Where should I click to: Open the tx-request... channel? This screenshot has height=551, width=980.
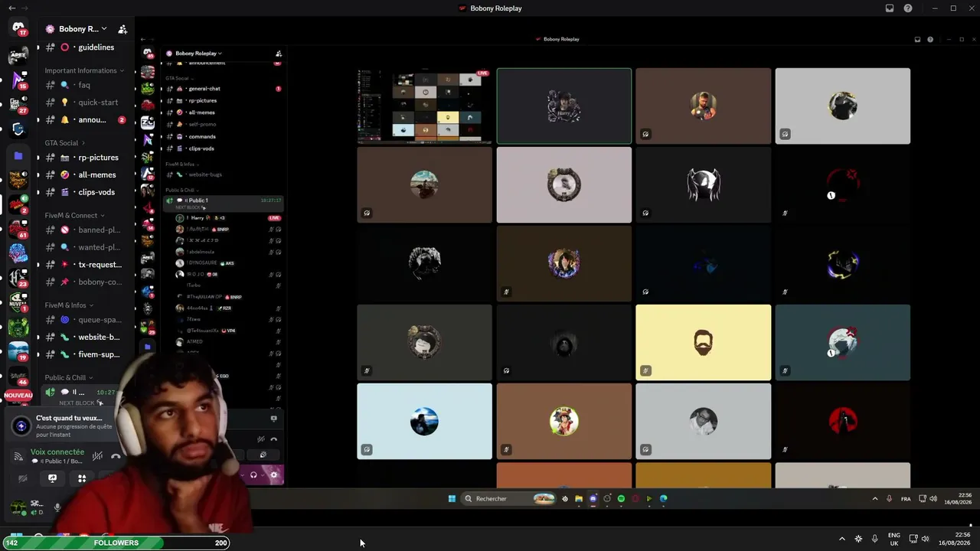click(85, 265)
